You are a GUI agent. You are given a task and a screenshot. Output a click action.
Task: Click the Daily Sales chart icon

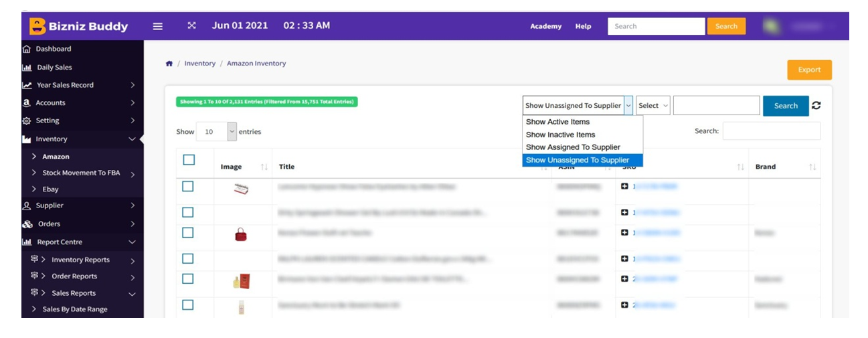pyautogui.click(x=27, y=67)
